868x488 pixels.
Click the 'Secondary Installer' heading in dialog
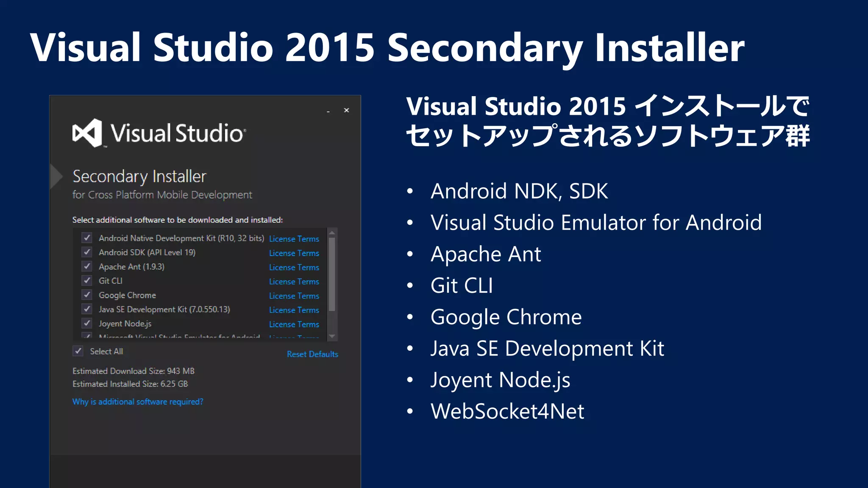click(x=139, y=177)
